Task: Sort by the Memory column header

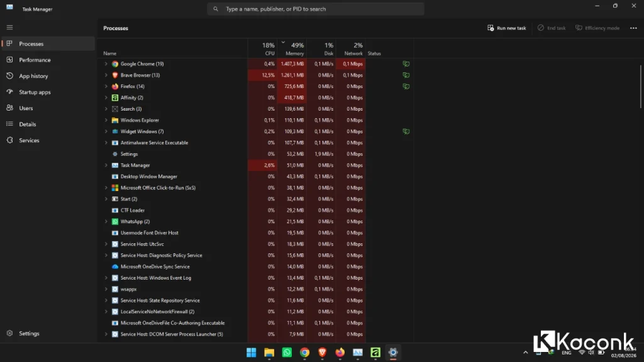Action: [292, 48]
